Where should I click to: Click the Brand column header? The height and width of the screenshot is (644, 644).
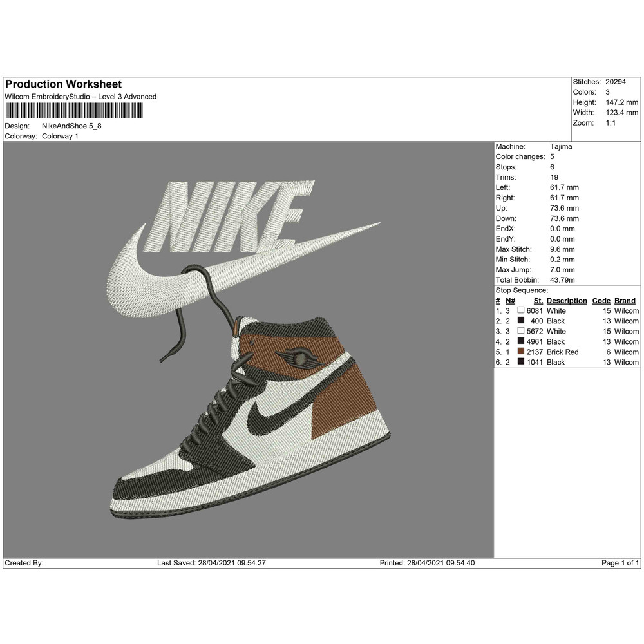point(626,300)
